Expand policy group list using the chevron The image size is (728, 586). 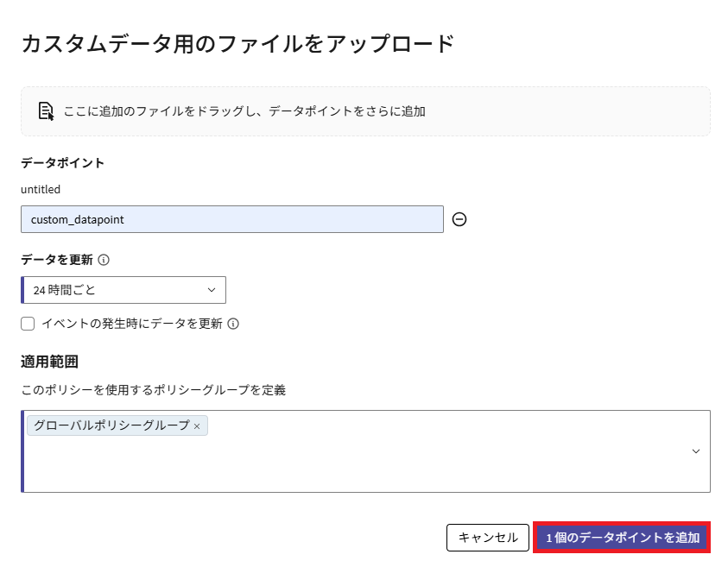[x=696, y=451]
